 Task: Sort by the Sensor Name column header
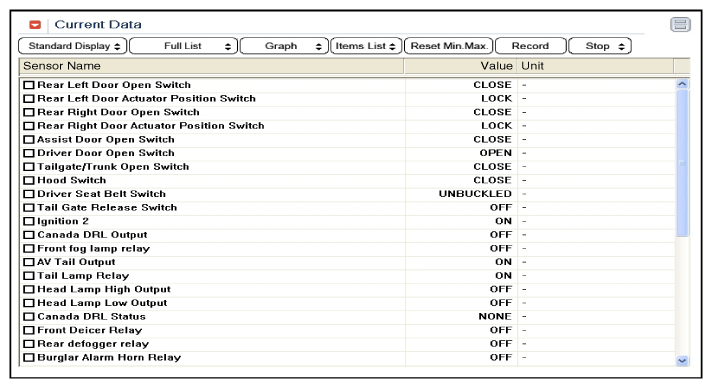pyautogui.click(x=212, y=66)
